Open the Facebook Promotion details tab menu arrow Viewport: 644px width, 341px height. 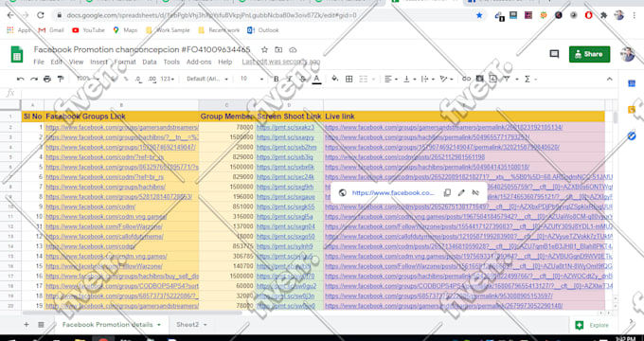click(159, 325)
